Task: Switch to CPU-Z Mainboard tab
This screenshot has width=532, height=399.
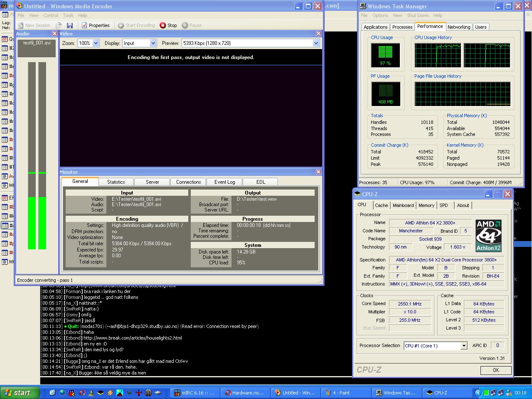Action: (x=403, y=205)
